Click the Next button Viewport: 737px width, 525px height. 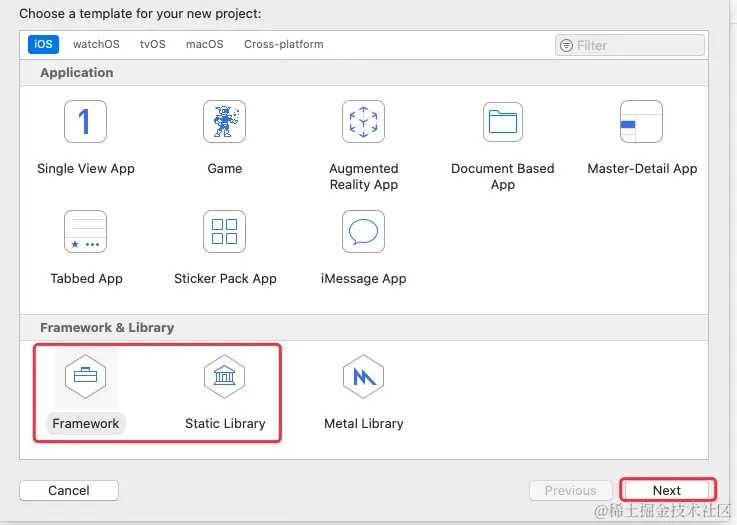tap(667, 490)
